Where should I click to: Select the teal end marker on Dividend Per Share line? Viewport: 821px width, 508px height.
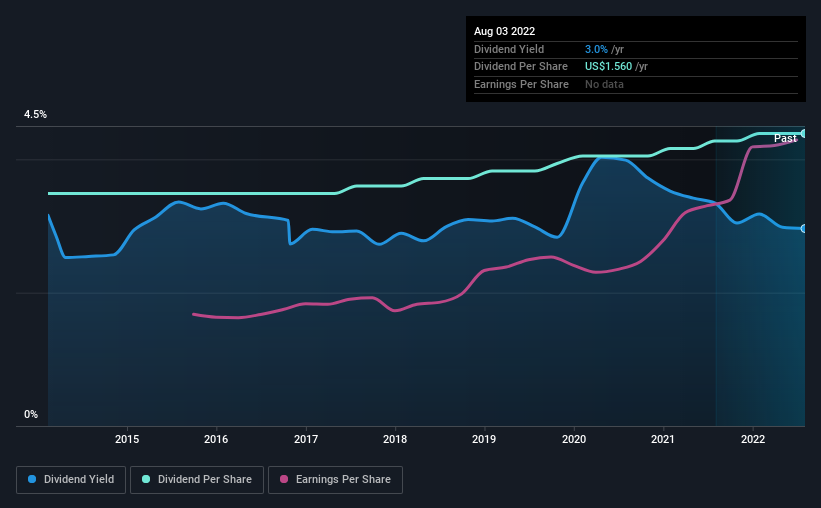point(804,133)
